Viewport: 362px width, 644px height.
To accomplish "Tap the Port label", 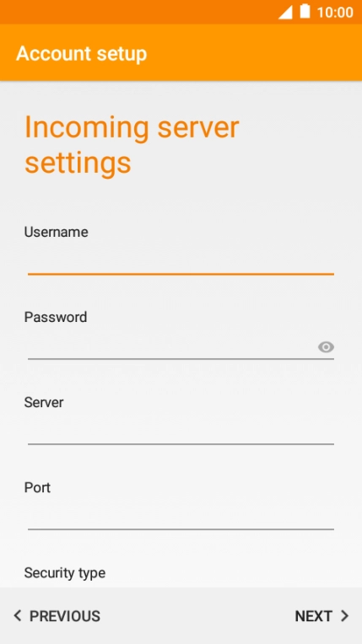I will click(37, 487).
